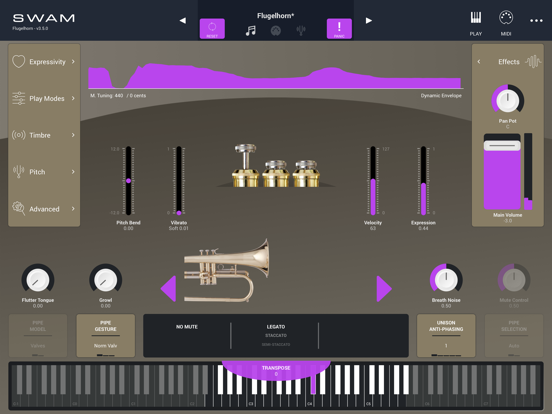Click the Effects waveform icon
Screen dimensions: 552x414
(533, 62)
